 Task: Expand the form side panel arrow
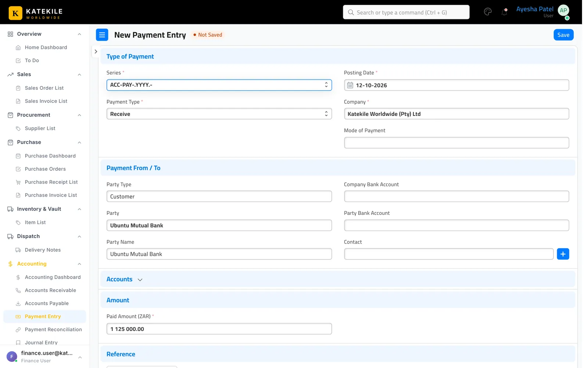coord(96,52)
